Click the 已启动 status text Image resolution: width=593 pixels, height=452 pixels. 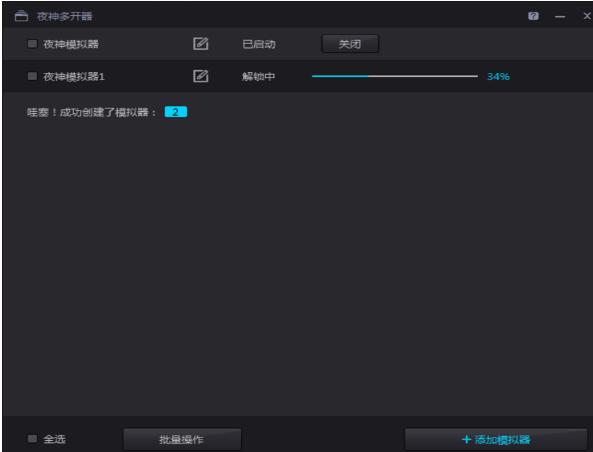[x=259, y=44]
